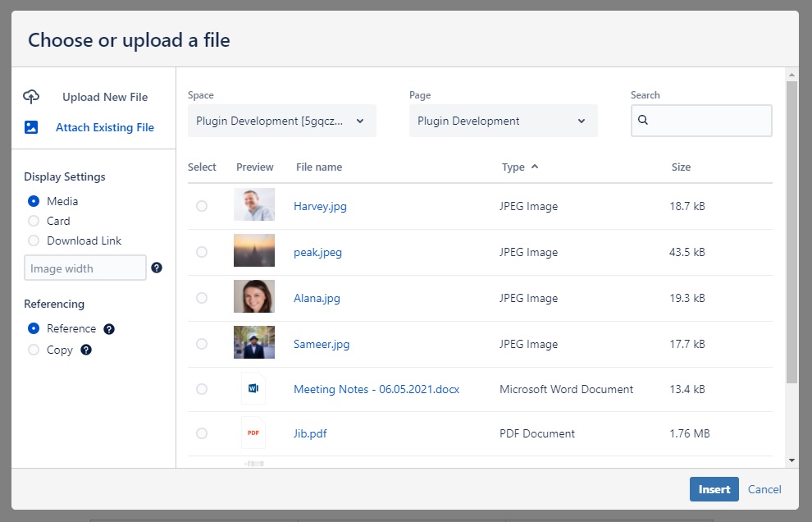812x522 pixels.
Task: Expand the Page dropdown
Action: click(504, 121)
